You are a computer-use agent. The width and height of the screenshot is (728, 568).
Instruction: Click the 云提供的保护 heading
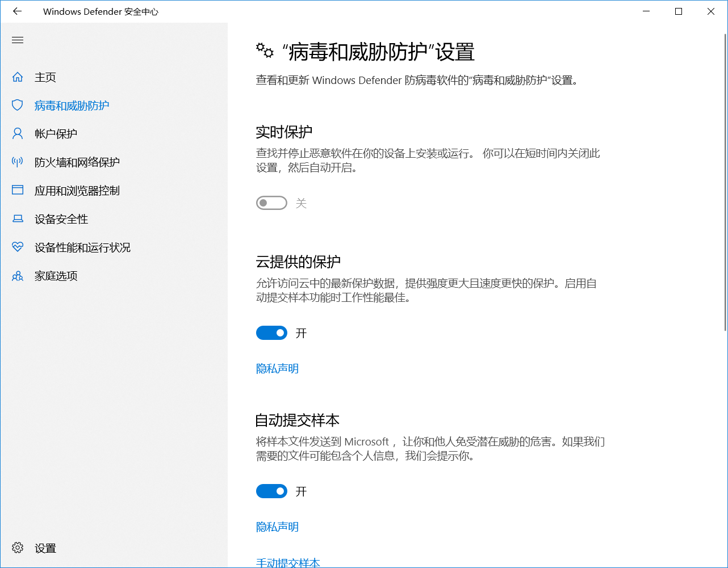(298, 262)
